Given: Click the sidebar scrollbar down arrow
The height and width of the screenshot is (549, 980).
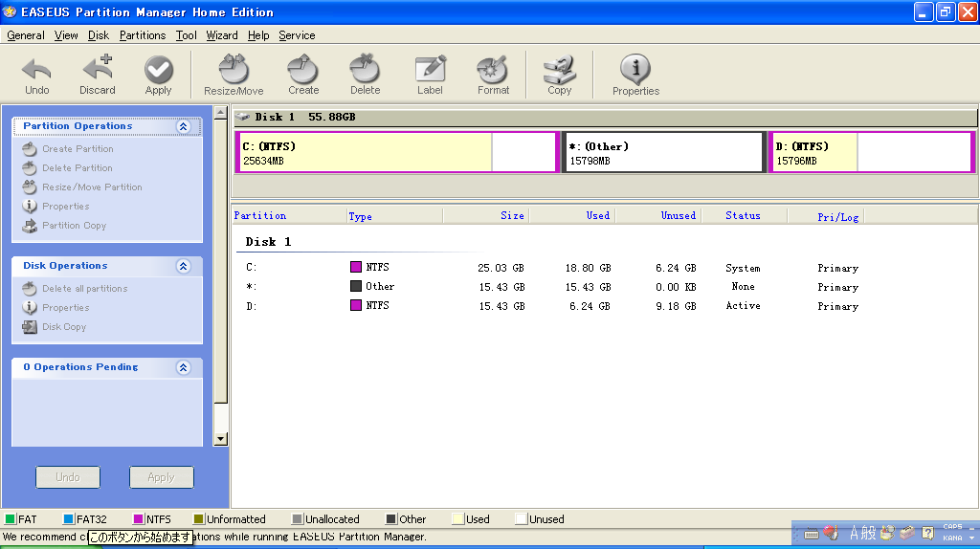Looking at the screenshot, I should (220, 439).
